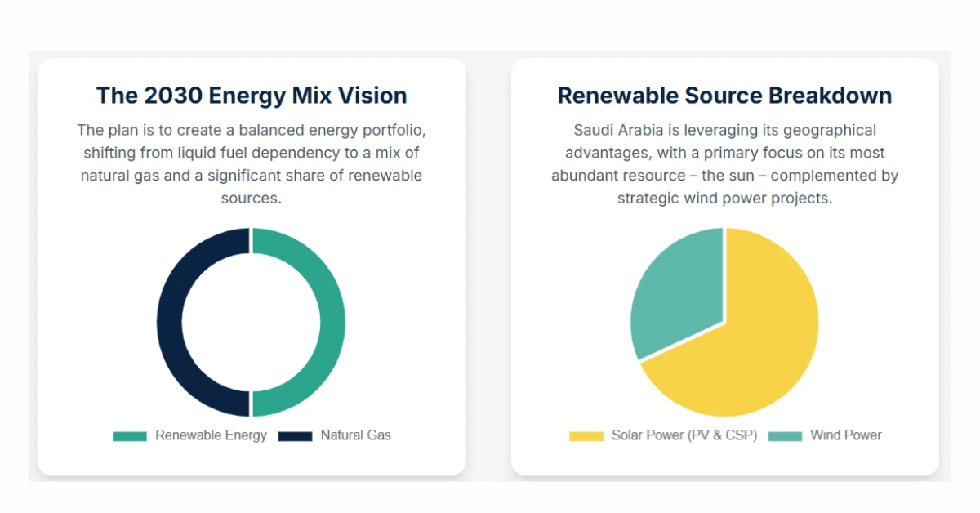Click the Saudi Arabia geographical advantages paragraph
The image size is (980, 513).
point(724,163)
